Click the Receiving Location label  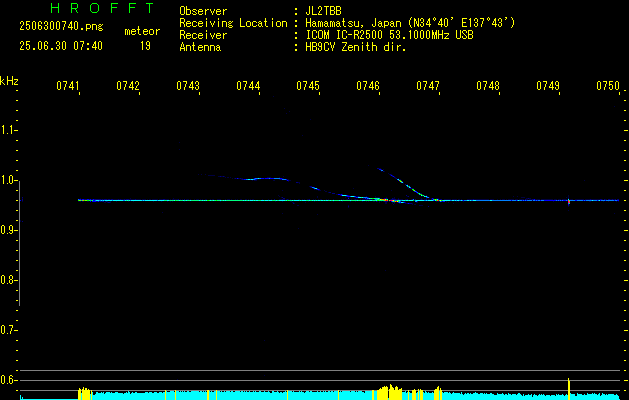233,23
